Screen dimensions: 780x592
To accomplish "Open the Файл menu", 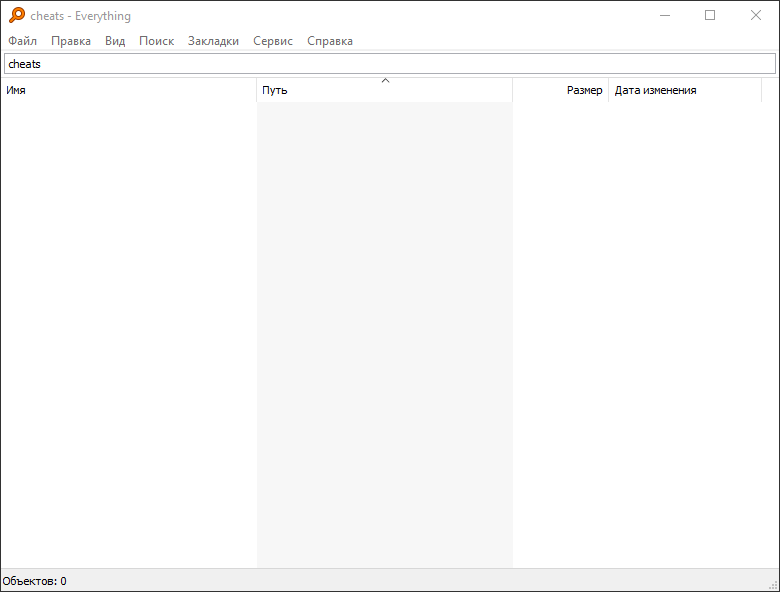I will [22, 41].
